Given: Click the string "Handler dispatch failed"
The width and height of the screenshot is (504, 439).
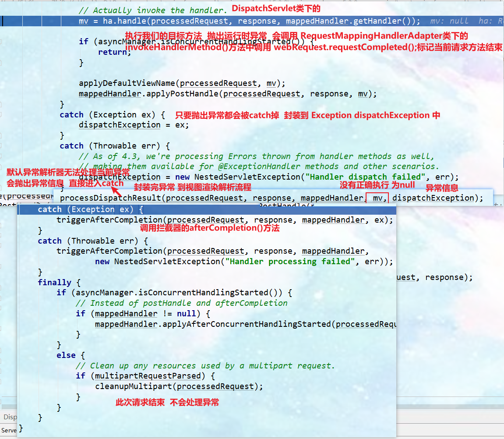Looking at the screenshot, I should pos(365,177).
